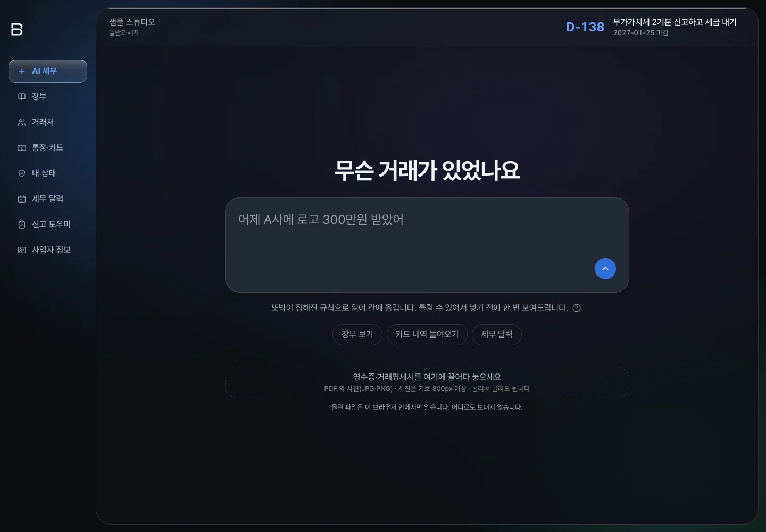
Task: Click the 세무 달력 pill button
Action: pos(497,335)
